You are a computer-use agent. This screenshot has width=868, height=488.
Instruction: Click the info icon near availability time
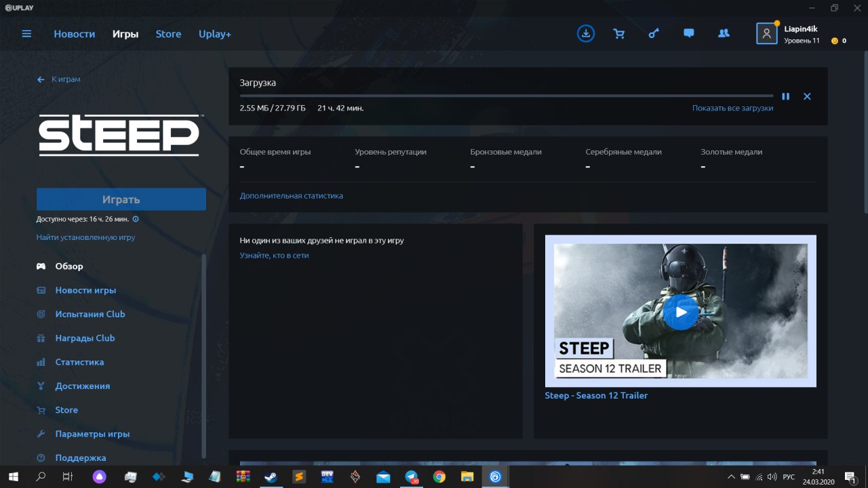click(136, 219)
